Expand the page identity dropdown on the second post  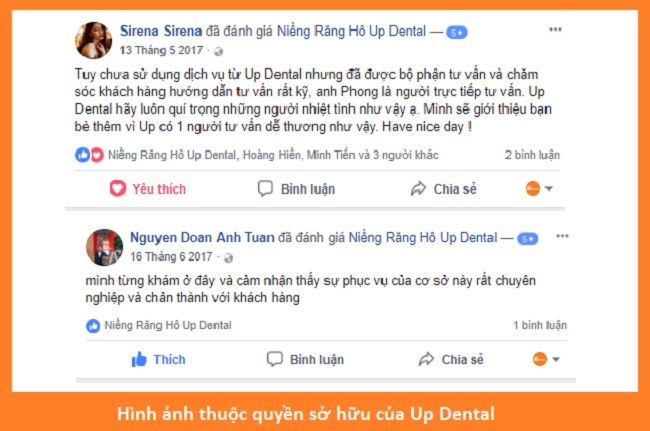[x=546, y=359]
